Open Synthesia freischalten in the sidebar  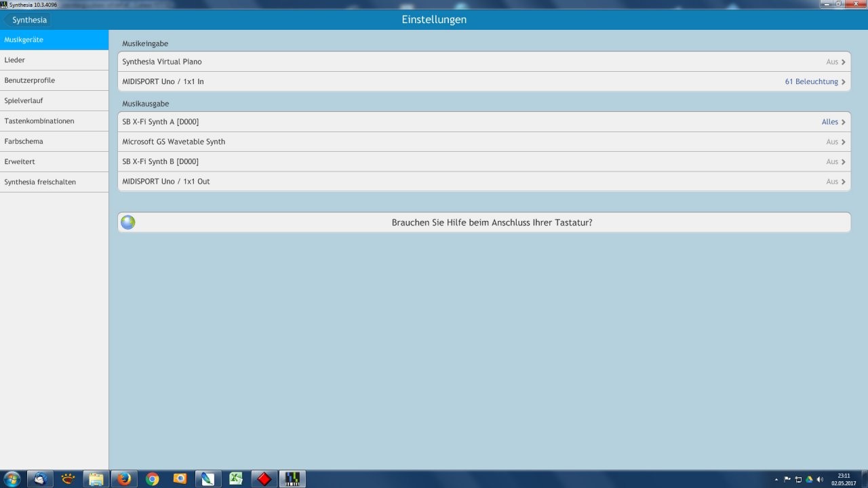[54, 182]
